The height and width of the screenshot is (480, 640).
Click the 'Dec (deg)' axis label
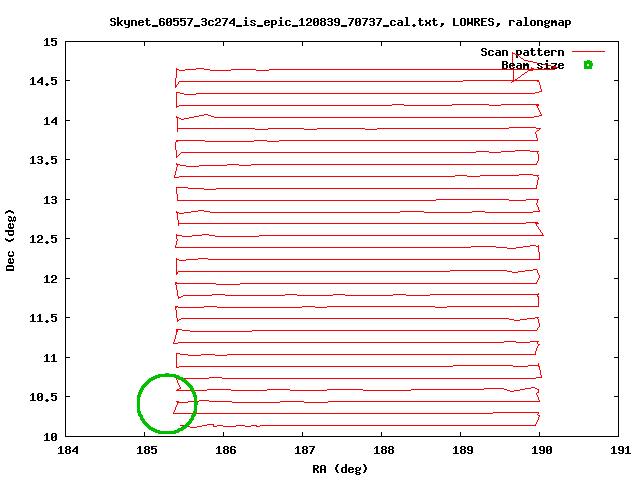click(x=10, y=240)
